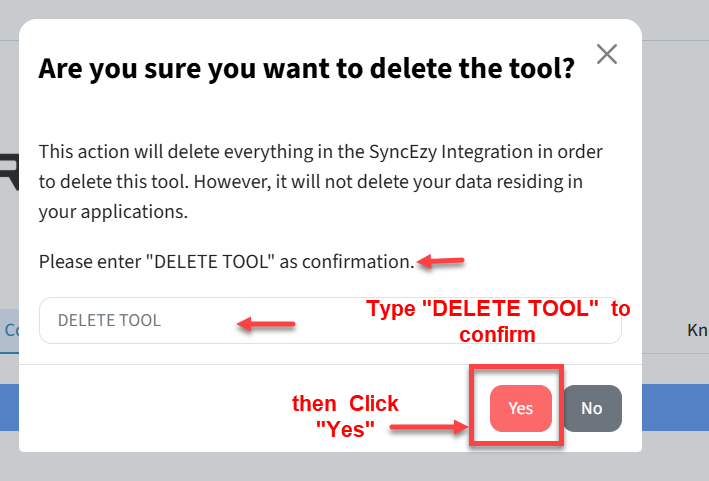
Task: Select the partially hidden "Co" tab at left
Action: coord(10,329)
